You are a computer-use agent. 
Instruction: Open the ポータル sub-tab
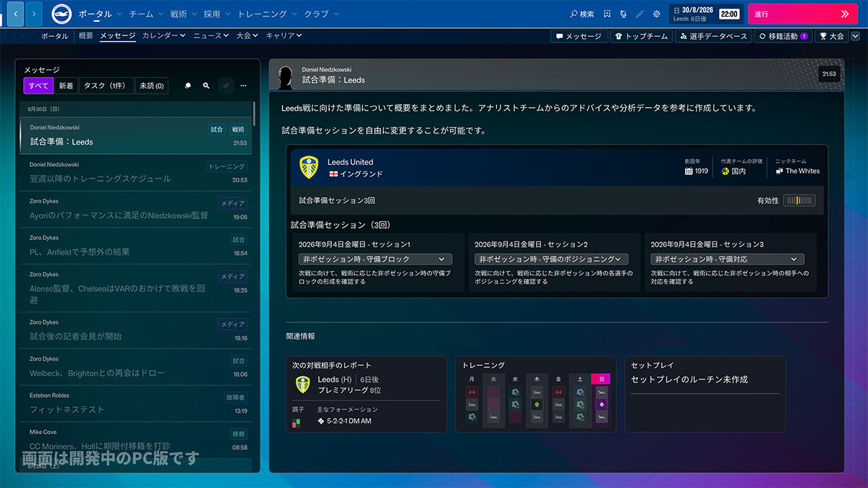(x=54, y=35)
